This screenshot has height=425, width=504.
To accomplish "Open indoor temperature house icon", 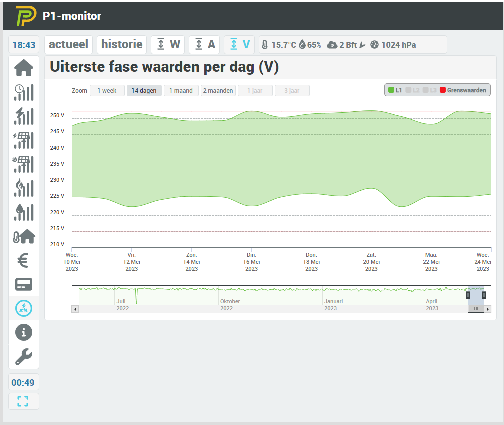I will [24, 237].
